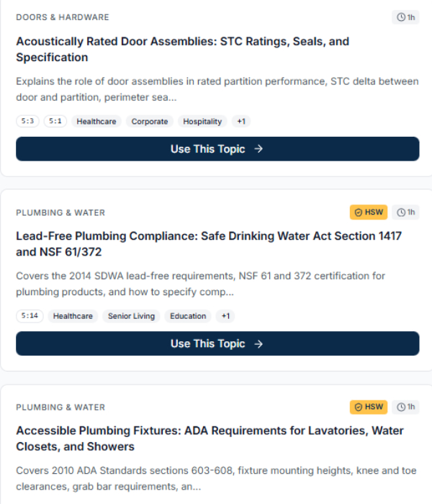Expand the +1 more tags on door assemblies card
This screenshot has width=432, height=504.
tap(241, 122)
